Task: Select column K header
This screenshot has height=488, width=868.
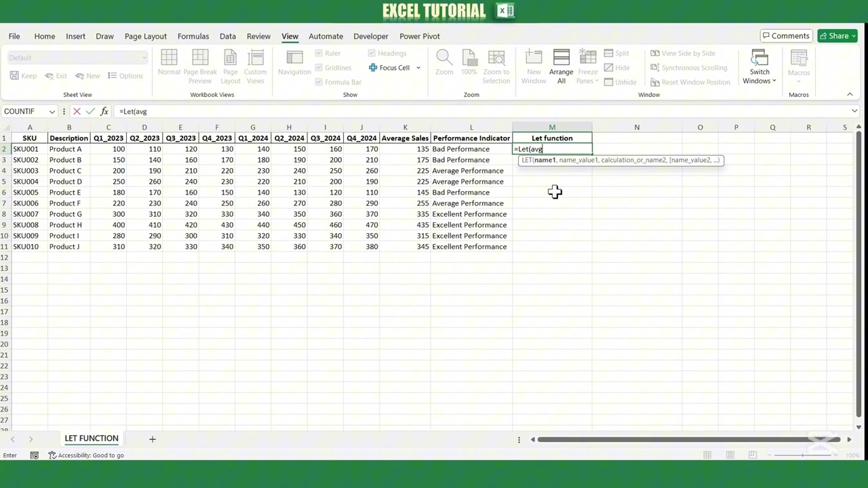Action: (405, 127)
